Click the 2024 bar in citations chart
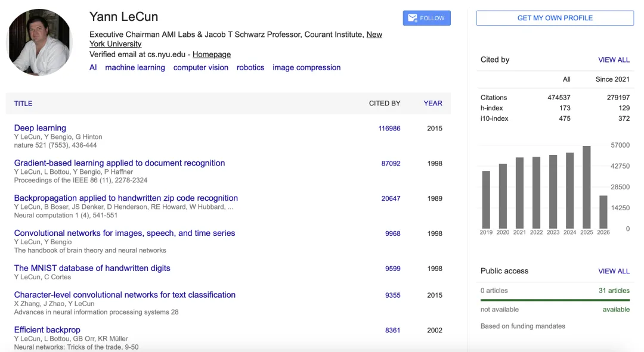The width and height of the screenshot is (644, 352). point(569,191)
